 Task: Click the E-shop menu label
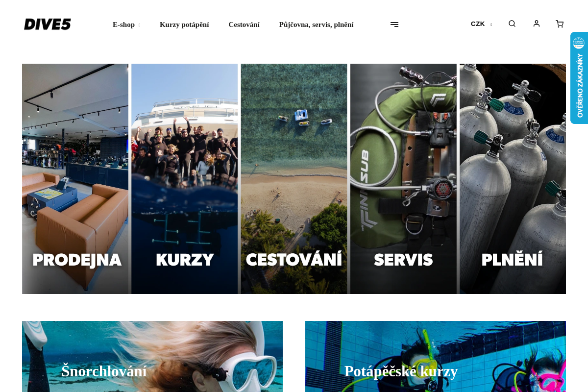tap(123, 24)
